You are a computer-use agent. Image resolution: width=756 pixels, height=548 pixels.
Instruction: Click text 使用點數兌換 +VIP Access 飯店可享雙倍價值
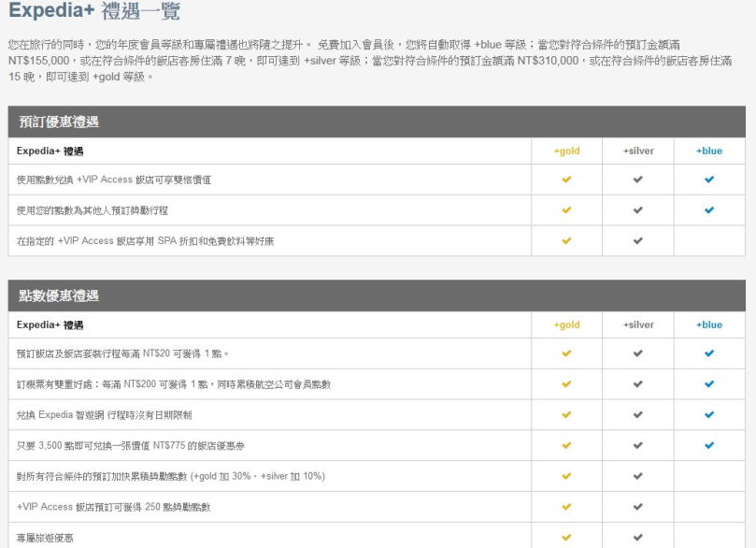coord(114,180)
